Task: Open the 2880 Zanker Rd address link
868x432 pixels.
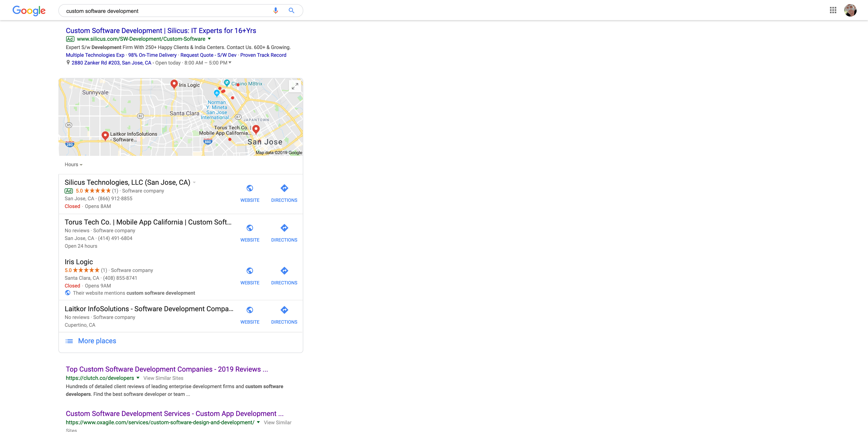Action: pos(111,63)
